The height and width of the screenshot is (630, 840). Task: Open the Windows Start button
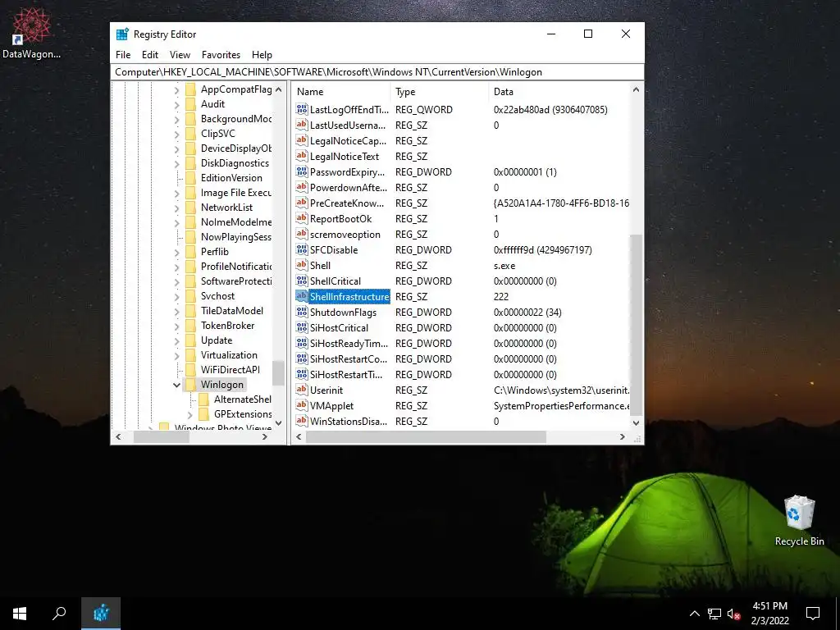(x=20, y=614)
